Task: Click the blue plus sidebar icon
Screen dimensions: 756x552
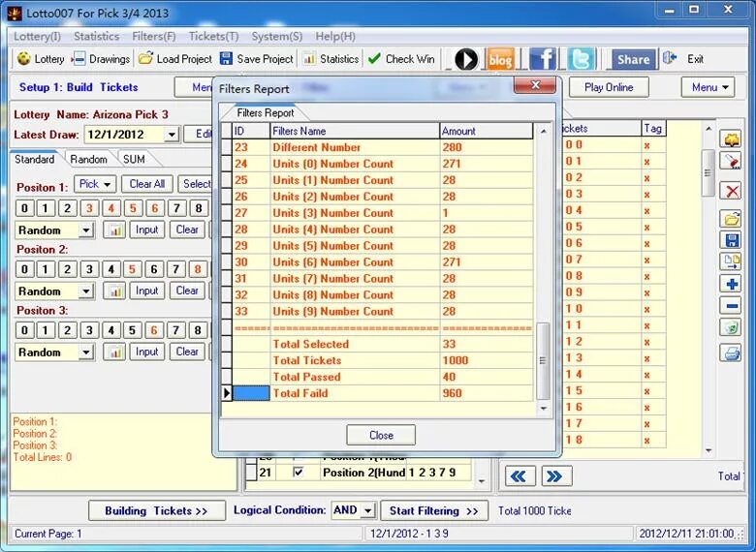Action: click(732, 284)
